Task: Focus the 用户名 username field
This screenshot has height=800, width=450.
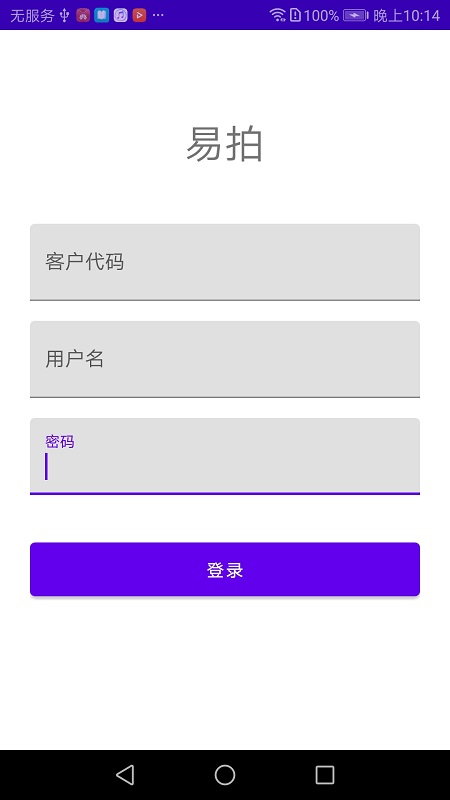Action: point(225,359)
